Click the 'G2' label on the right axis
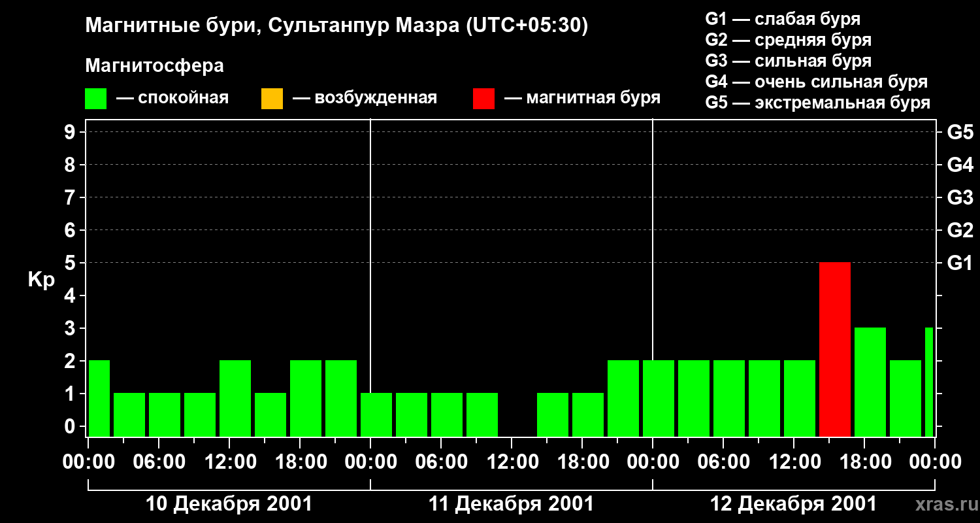Viewport: 980px width, 523px height. 960,230
